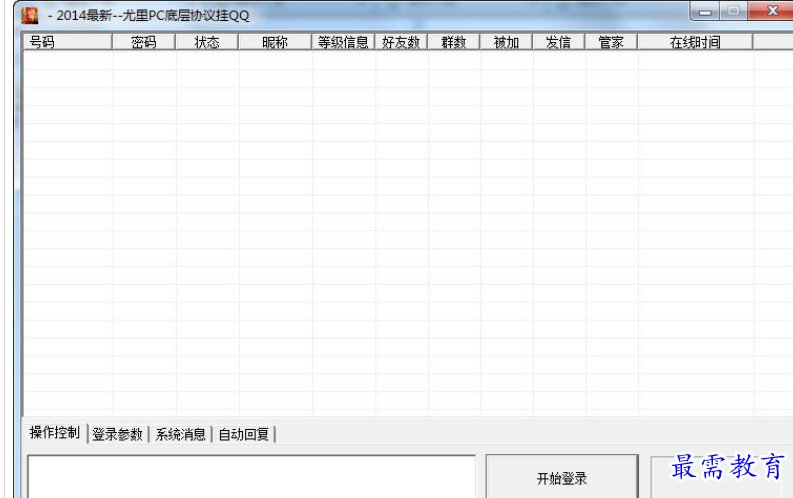Sort by 号码 column header
Viewport: 793px width, 498px height.
[68, 42]
